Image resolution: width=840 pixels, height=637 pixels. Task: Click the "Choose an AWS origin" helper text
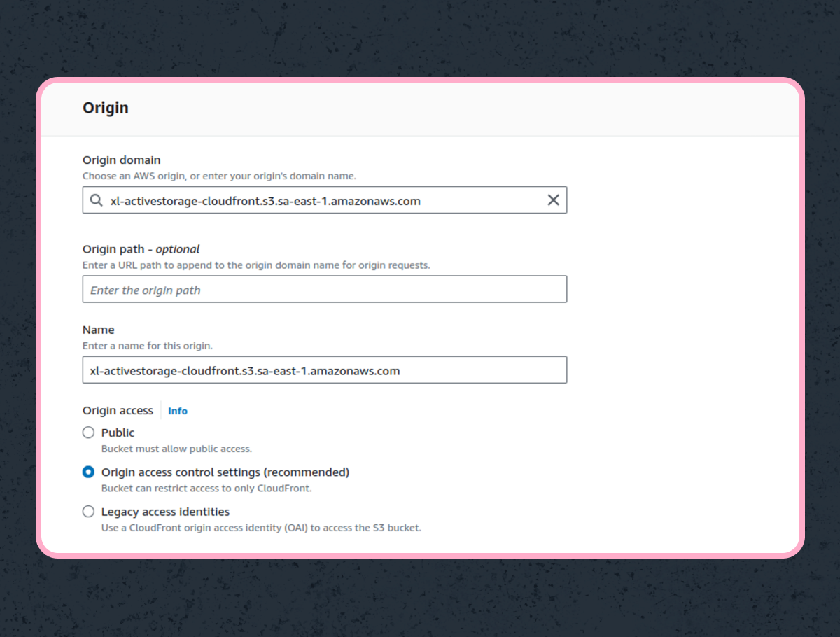(219, 176)
